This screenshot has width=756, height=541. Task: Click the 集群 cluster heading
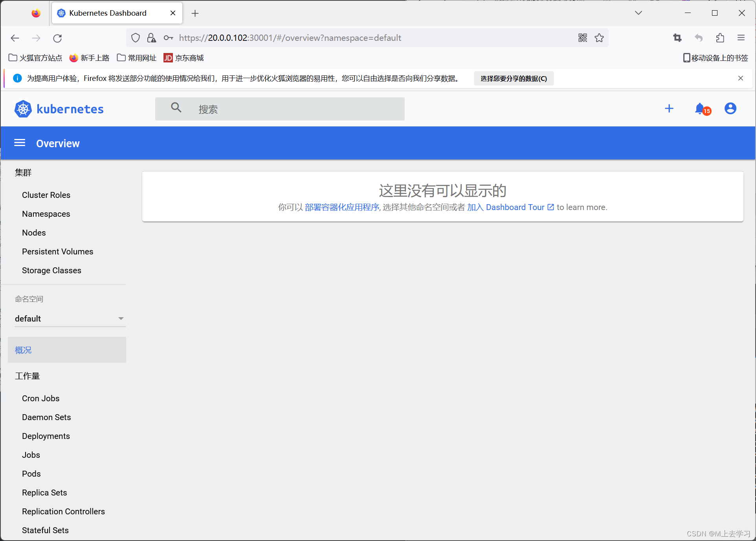[23, 172]
